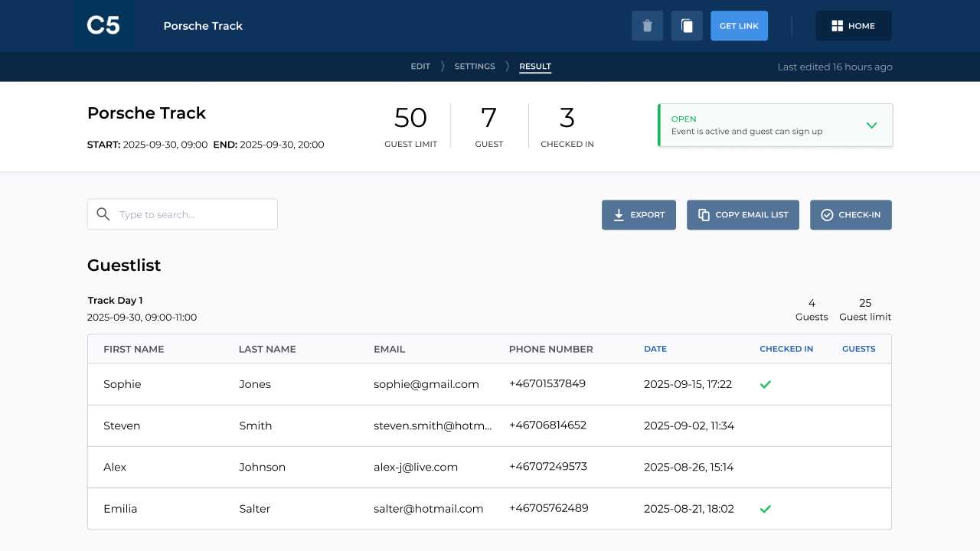Image resolution: width=980 pixels, height=551 pixels.
Task: Click the trash delete icon in header
Action: (647, 26)
